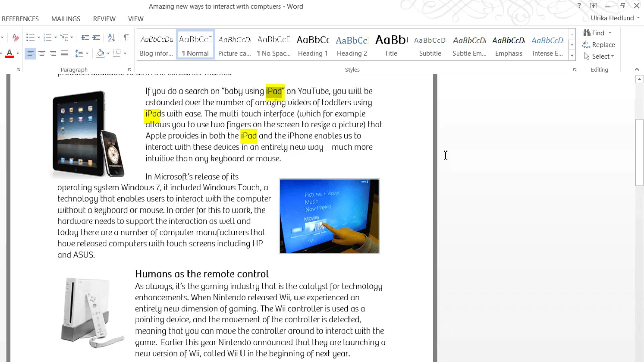This screenshot has width=644, height=362.
Task: Click the numbered list icon
Action: (x=47, y=37)
